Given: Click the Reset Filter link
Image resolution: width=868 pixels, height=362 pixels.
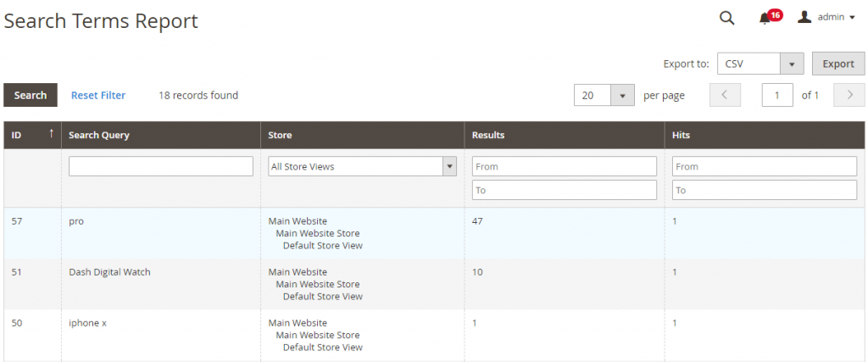Looking at the screenshot, I should coord(98,95).
